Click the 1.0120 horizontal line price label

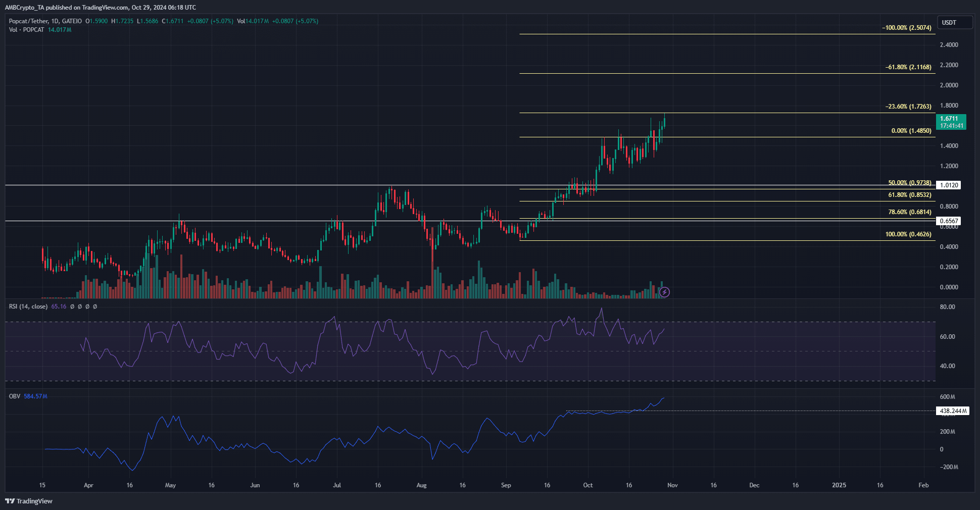pyautogui.click(x=949, y=185)
